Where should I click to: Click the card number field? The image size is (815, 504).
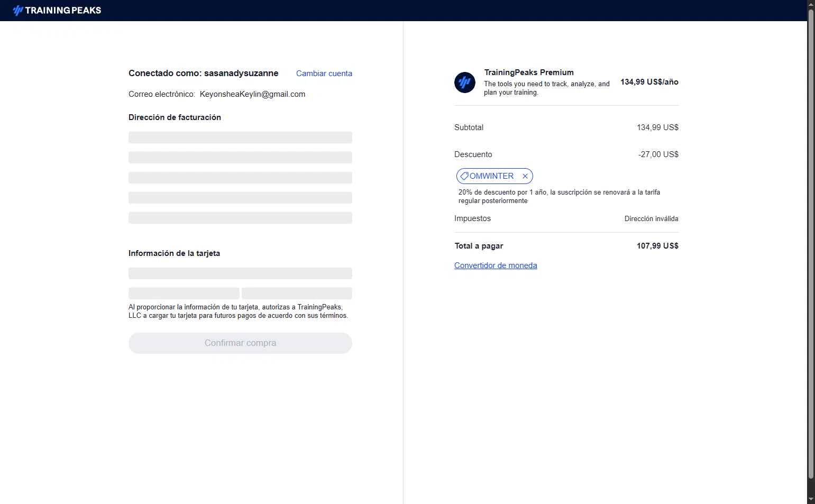coord(240,273)
